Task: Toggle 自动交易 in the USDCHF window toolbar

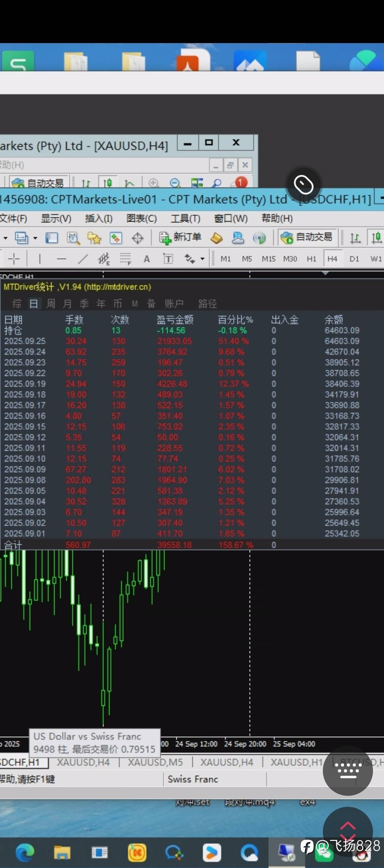Action: pos(306,237)
